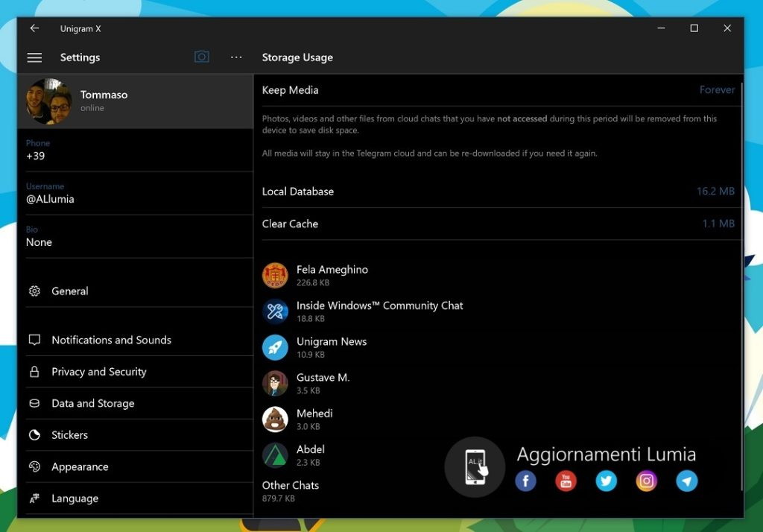This screenshot has width=763, height=532.
Task: Click the Clear Cache option
Action: tap(498, 224)
